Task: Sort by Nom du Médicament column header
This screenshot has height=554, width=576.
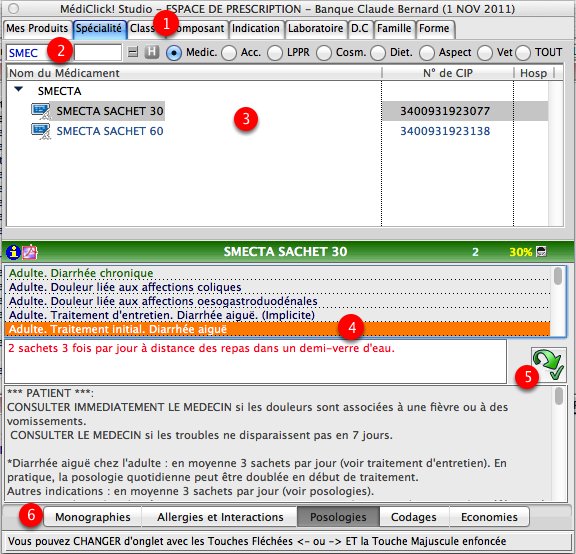Action: (194, 73)
